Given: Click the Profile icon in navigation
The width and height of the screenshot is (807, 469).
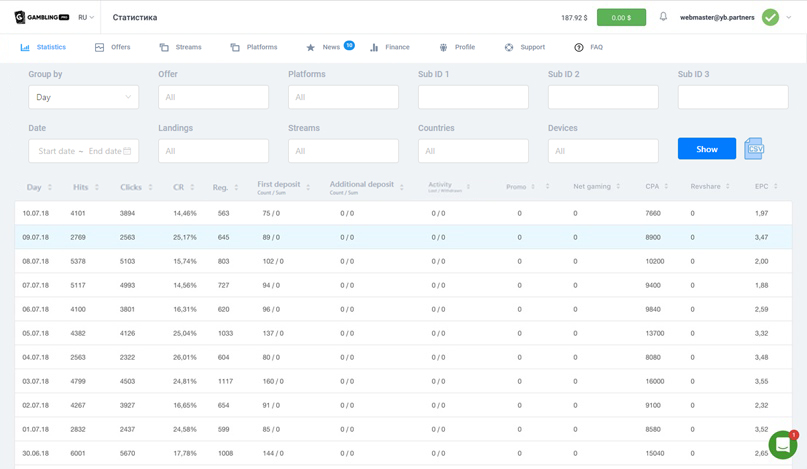Looking at the screenshot, I should pyautogui.click(x=443, y=47).
